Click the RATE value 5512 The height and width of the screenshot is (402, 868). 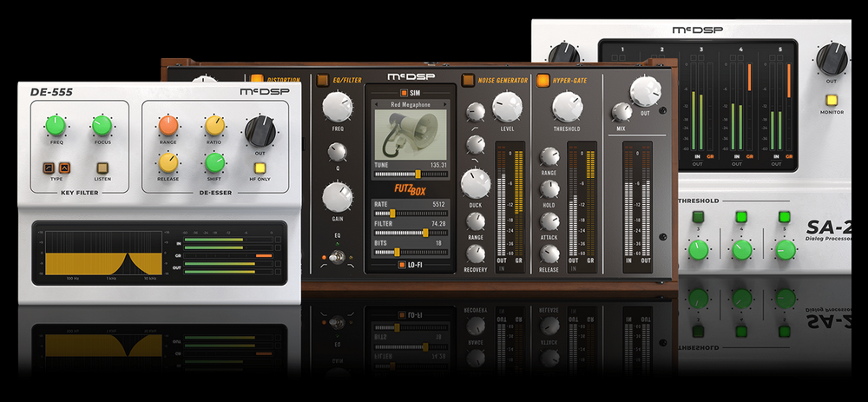[439, 204]
